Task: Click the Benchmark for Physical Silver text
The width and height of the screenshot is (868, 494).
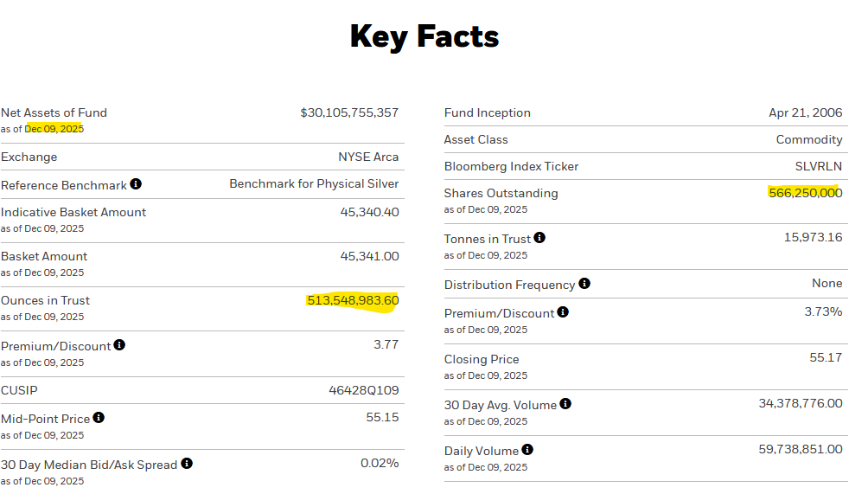Action: pos(314,183)
